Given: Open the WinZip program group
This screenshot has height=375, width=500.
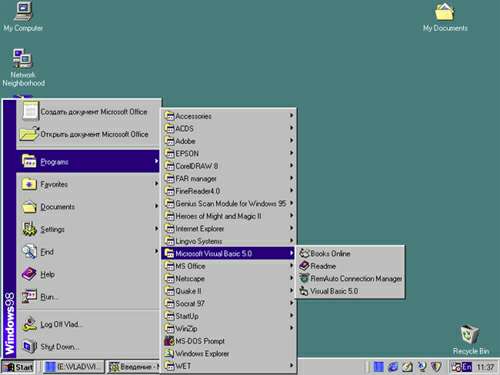Looking at the screenshot, I should point(228,328).
